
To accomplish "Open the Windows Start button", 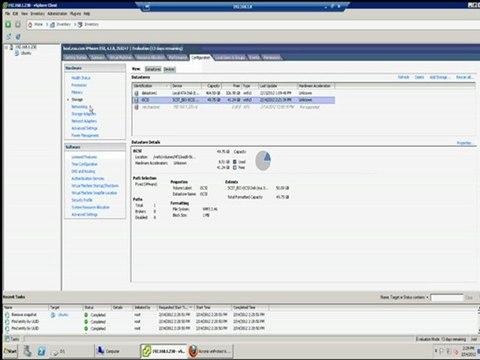I will tap(10, 351).
